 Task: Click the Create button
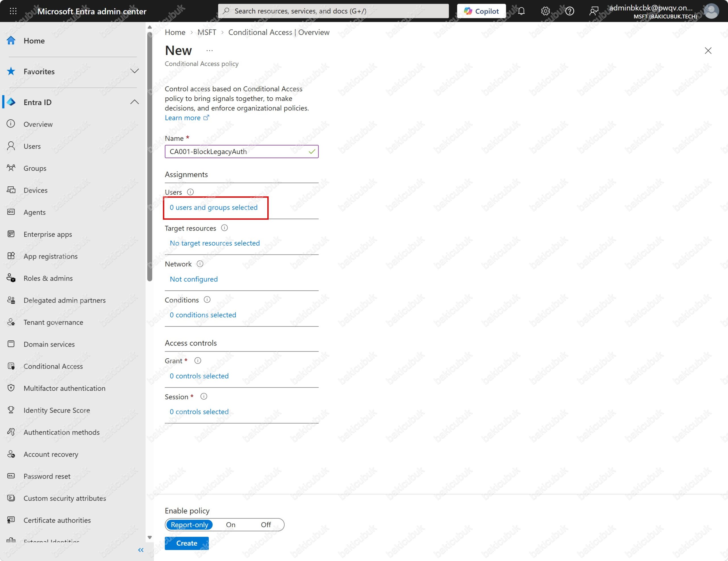tap(187, 543)
